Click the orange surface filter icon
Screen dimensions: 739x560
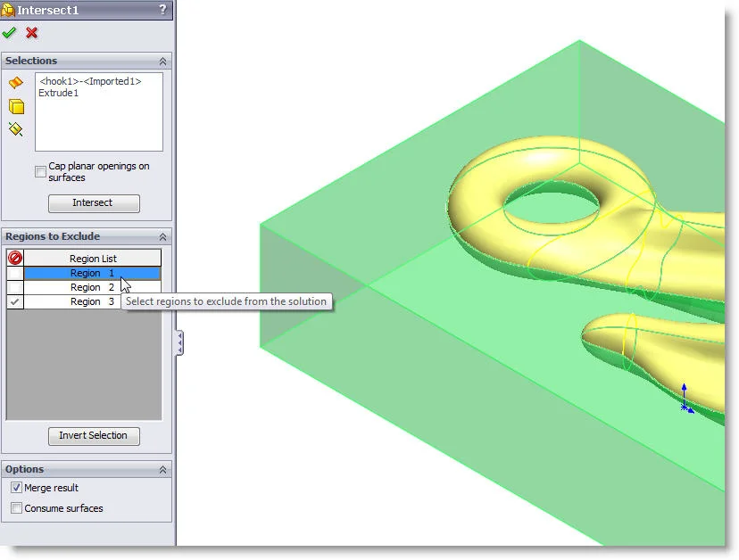click(x=15, y=83)
